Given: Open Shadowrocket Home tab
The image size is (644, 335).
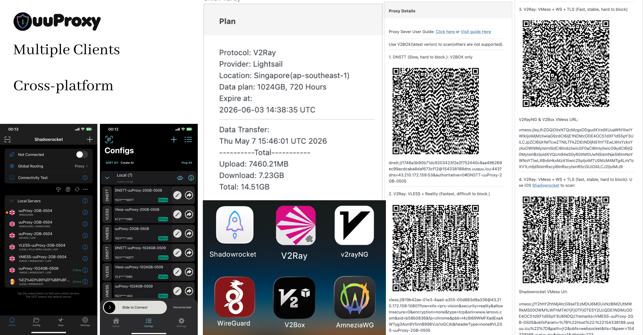Looking at the screenshot, I should [12, 322].
